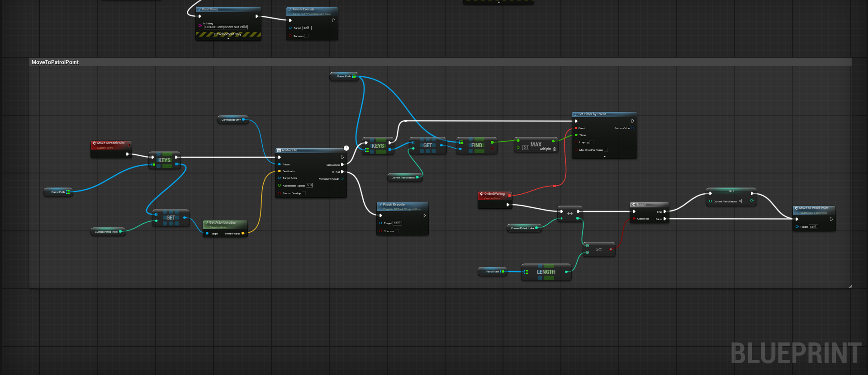
Task: Toggle the Looping checkbox on Set Timer
Action: (x=591, y=142)
